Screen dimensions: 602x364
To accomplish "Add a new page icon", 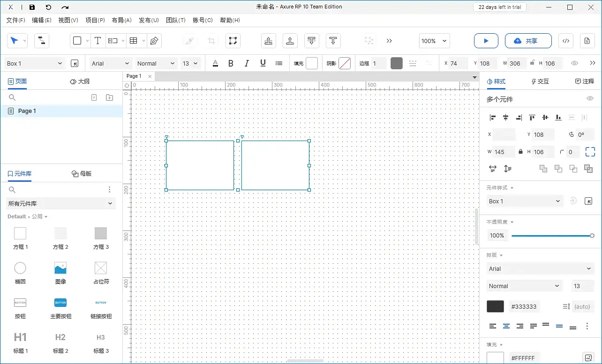I will click(94, 97).
